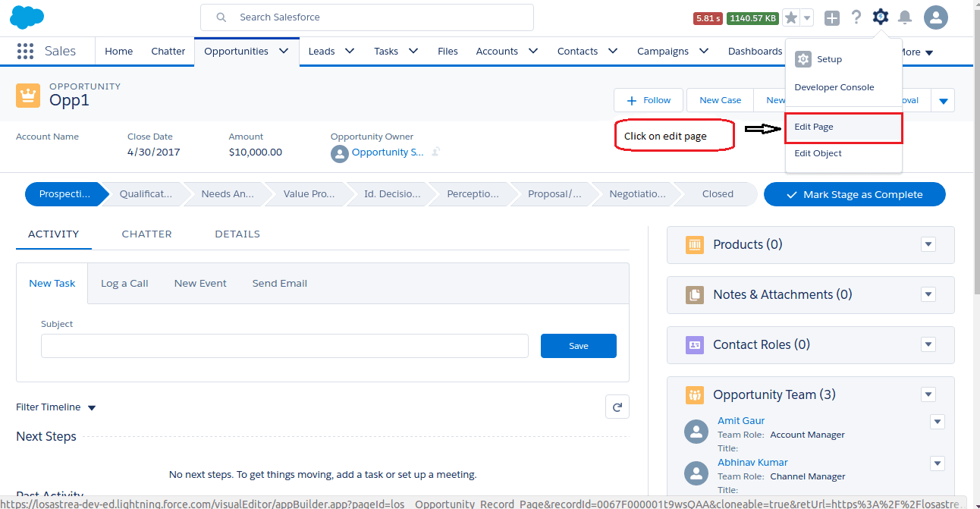Click the Opportunity Team icon

(x=695, y=394)
